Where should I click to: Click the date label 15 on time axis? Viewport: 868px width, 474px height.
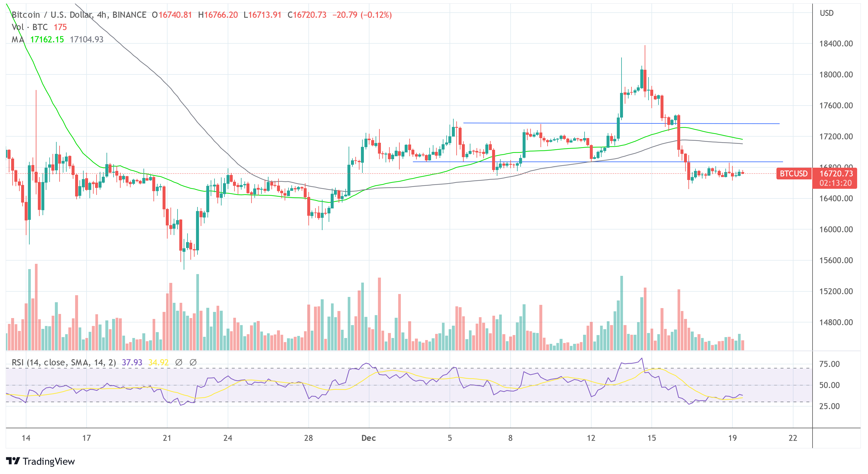coord(651,438)
